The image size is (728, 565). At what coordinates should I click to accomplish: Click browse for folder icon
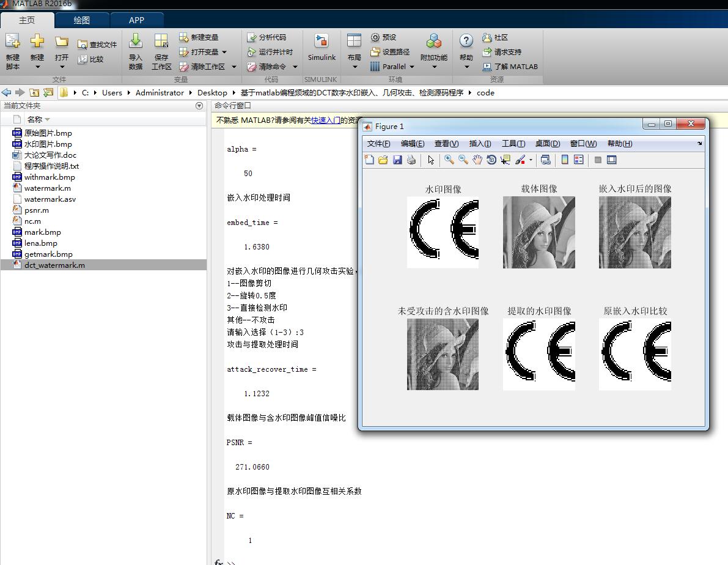(x=48, y=92)
